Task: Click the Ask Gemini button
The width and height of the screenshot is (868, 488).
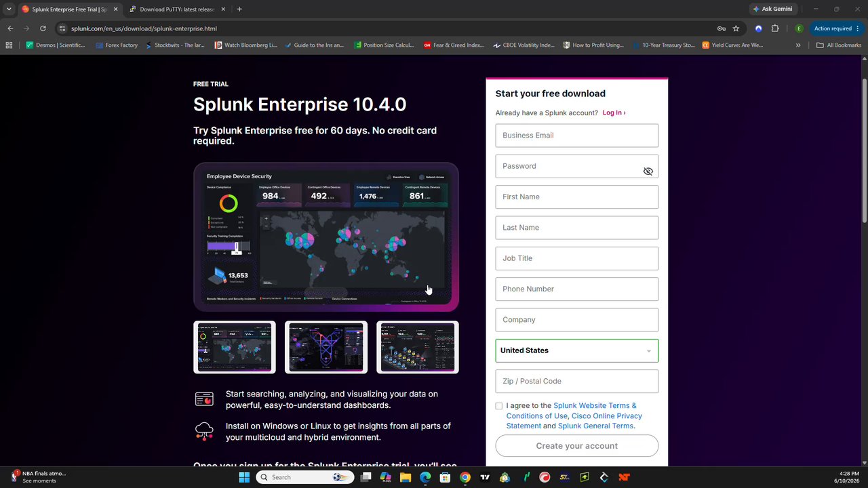Action: [772, 9]
